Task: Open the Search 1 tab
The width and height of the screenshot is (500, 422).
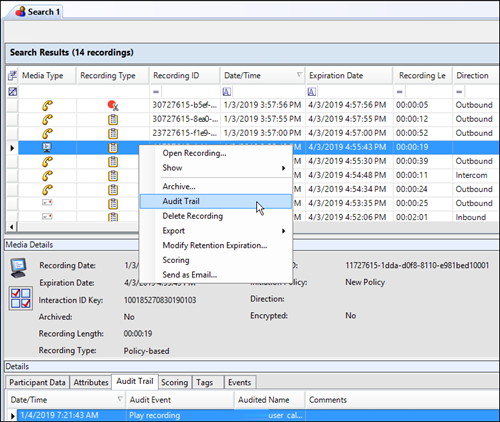Action: click(38, 12)
